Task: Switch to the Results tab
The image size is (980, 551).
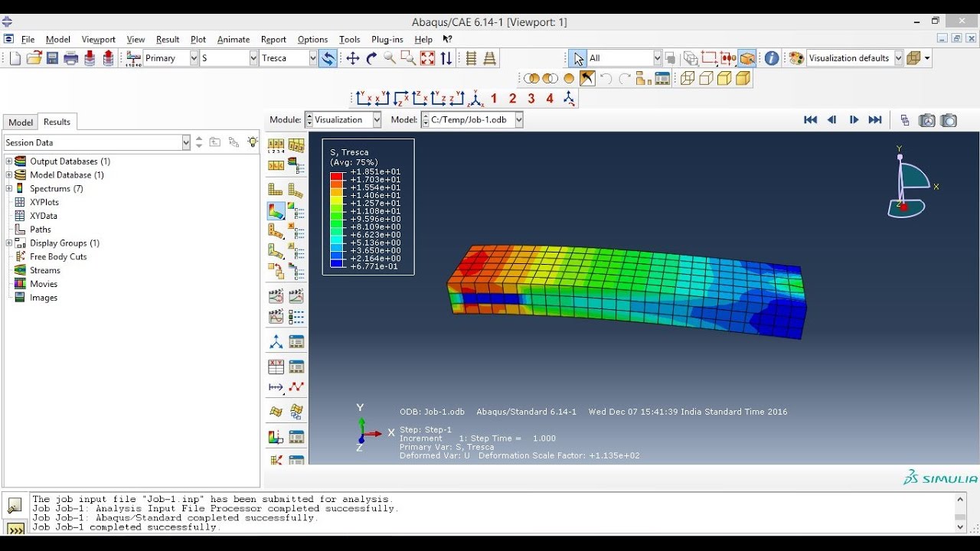Action: (57, 122)
